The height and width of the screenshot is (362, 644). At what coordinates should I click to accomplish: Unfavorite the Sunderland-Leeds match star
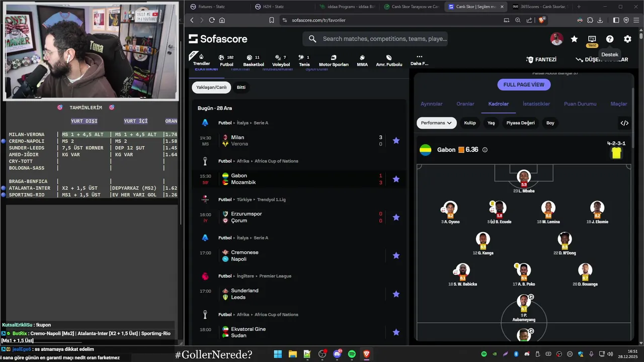396,294
